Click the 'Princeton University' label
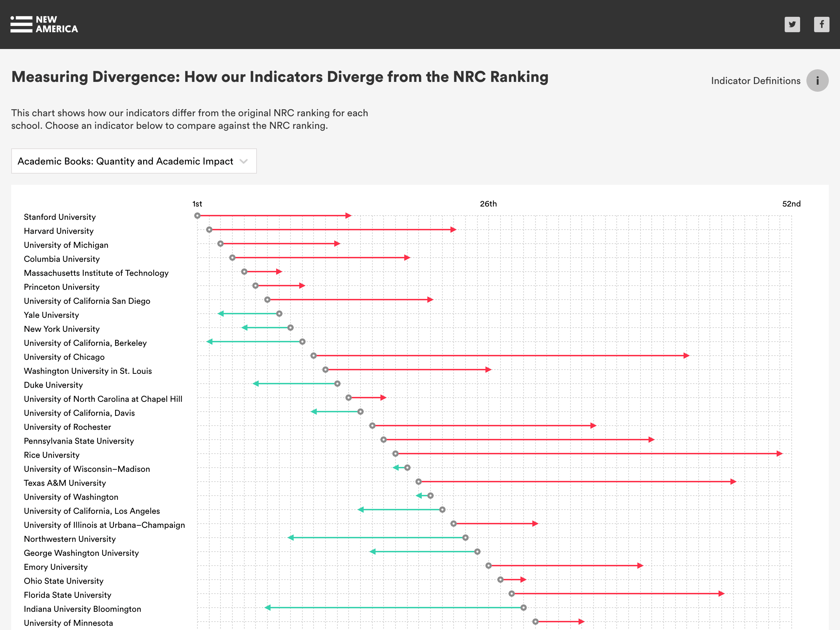This screenshot has width=840, height=630. click(x=62, y=287)
